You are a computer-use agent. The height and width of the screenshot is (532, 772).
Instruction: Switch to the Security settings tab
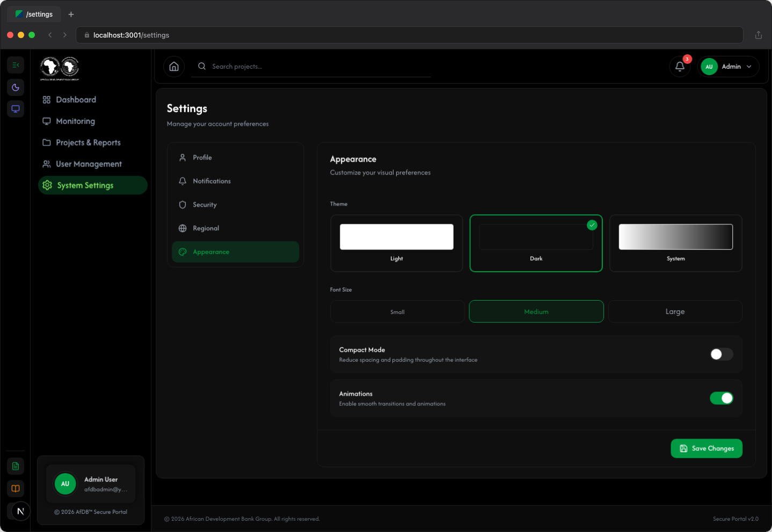pos(235,205)
